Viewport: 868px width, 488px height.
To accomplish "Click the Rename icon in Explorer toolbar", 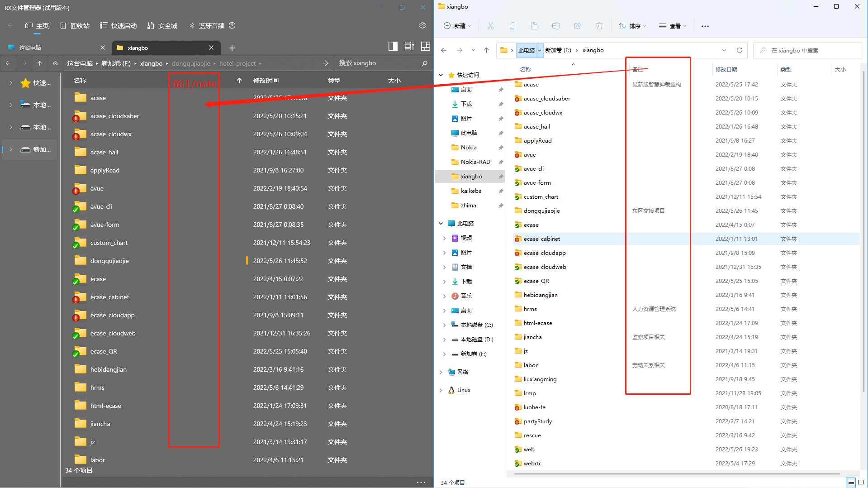I will [x=556, y=26].
